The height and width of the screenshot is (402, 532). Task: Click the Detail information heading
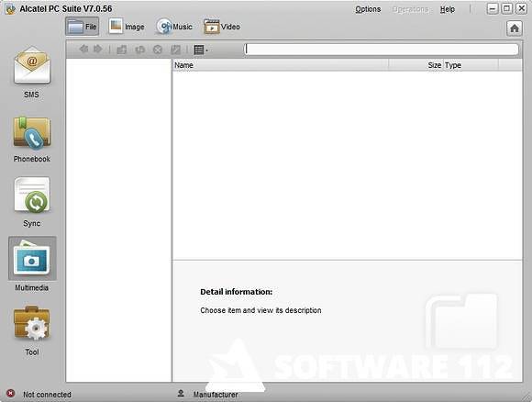pos(236,292)
